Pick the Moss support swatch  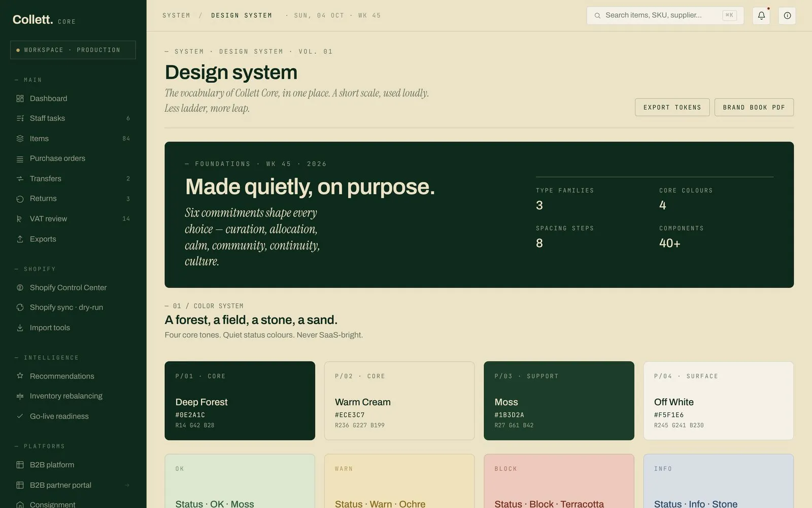tap(559, 401)
